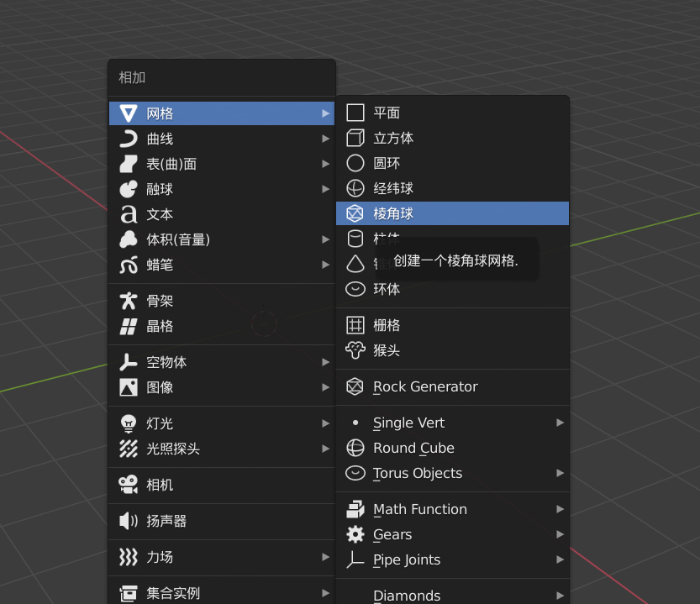Expand the 体积(音量) submenu arrow
This screenshot has height=604, width=700.
pos(326,239)
